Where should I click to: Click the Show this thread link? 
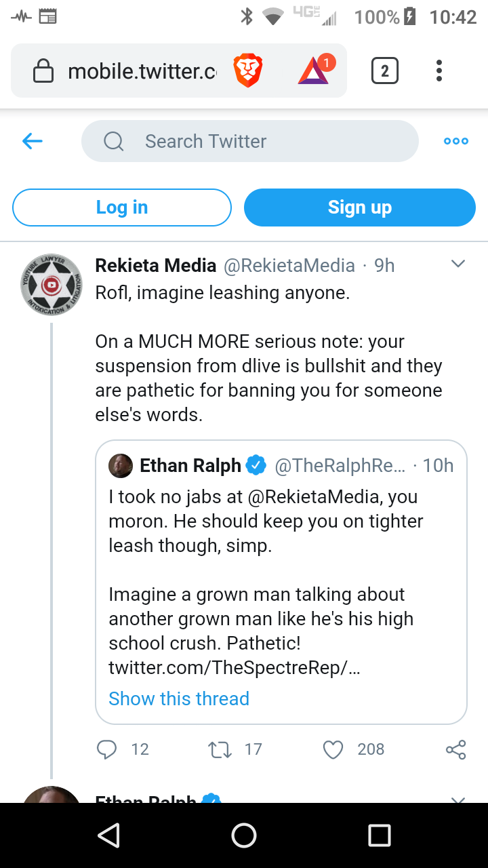(179, 698)
